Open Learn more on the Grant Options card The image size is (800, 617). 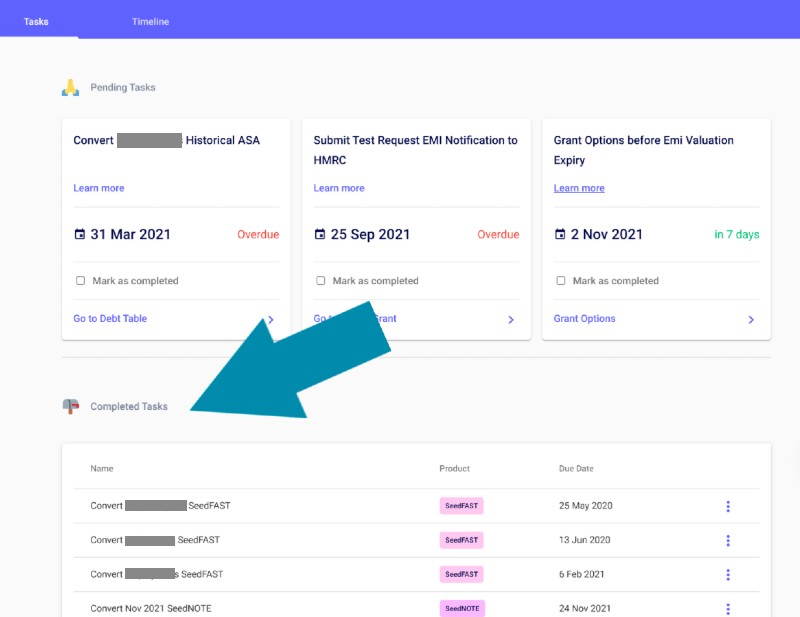coord(578,188)
